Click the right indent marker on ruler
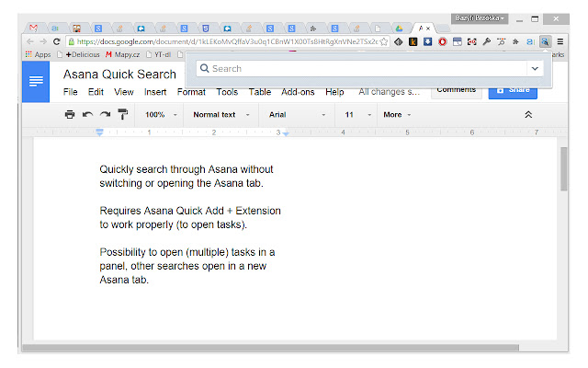The width and height of the screenshot is (588, 368). (x=286, y=133)
